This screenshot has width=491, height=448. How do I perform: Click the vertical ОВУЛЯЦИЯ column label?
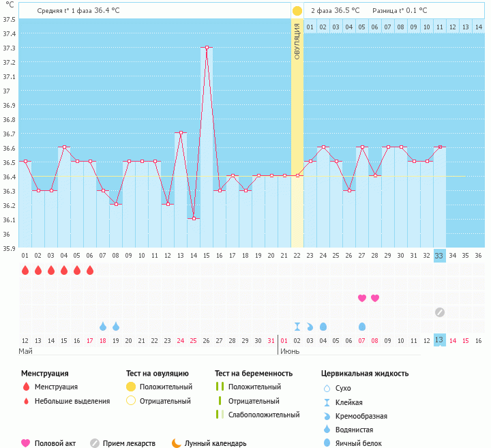297,41
